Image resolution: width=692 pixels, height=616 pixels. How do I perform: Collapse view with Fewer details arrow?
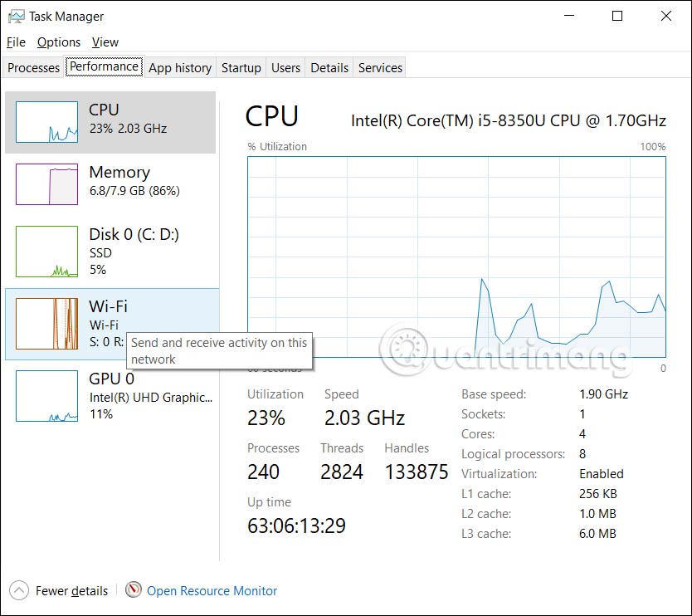click(18, 590)
